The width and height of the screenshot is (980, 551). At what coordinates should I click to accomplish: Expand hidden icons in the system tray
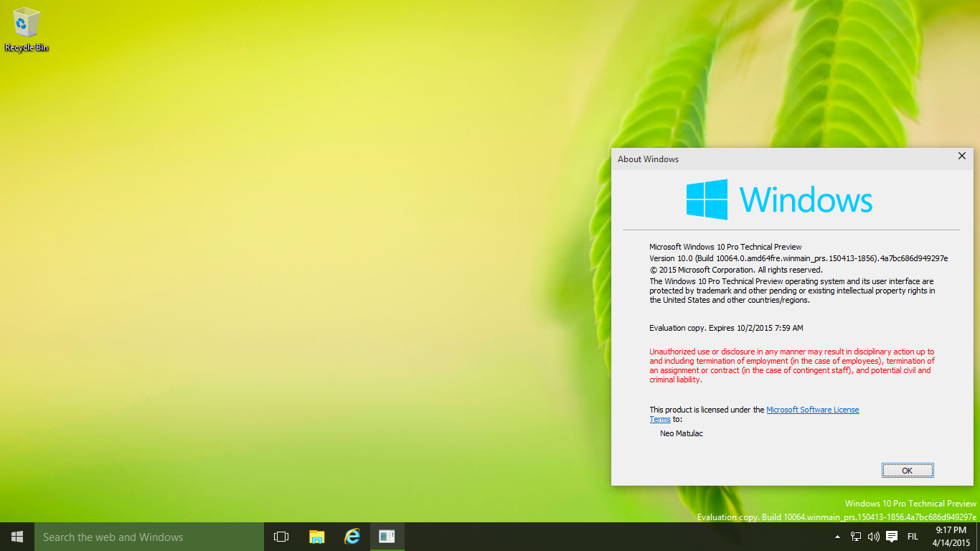[x=837, y=536]
